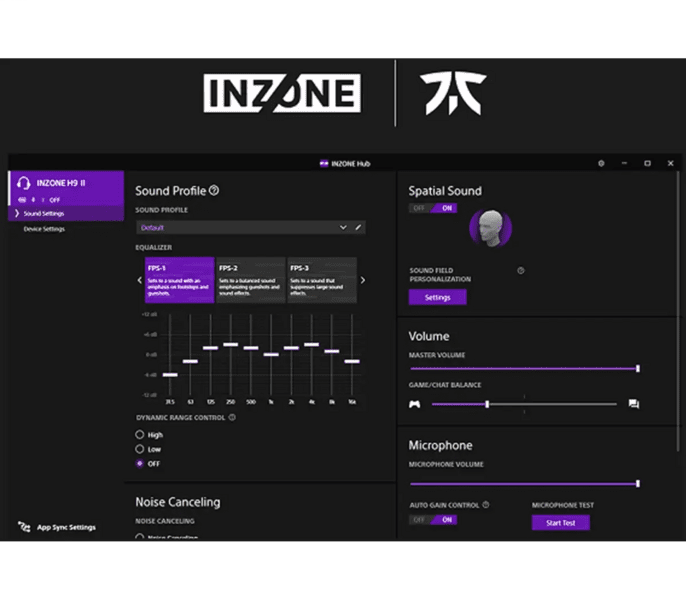Open the Default sound profile dropdown
Image resolution: width=686 pixels, height=600 pixels.
click(x=243, y=227)
